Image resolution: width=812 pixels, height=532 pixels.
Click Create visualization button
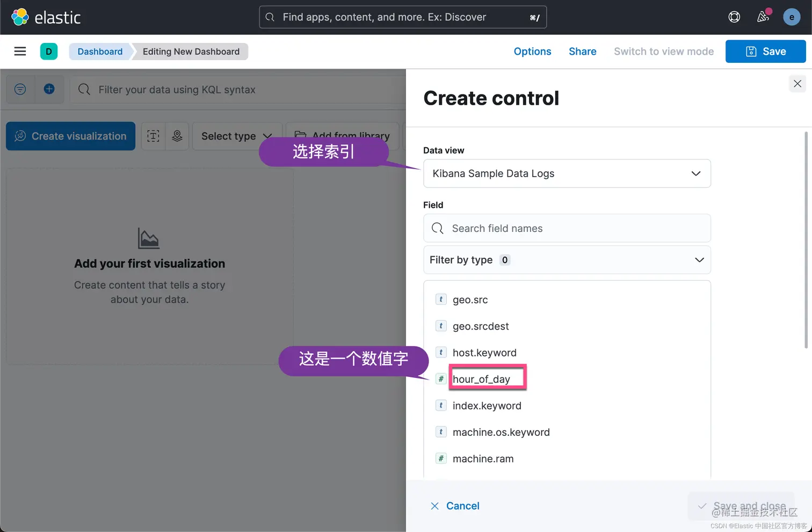coord(71,136)
